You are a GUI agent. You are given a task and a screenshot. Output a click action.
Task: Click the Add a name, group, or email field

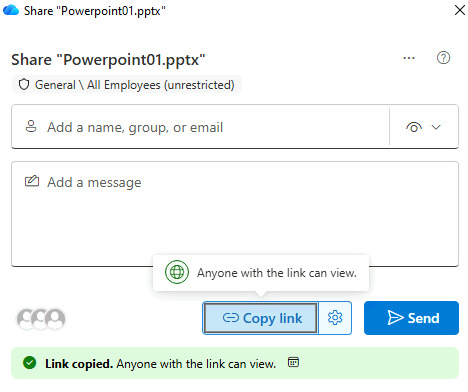click(x=200, y=127)
